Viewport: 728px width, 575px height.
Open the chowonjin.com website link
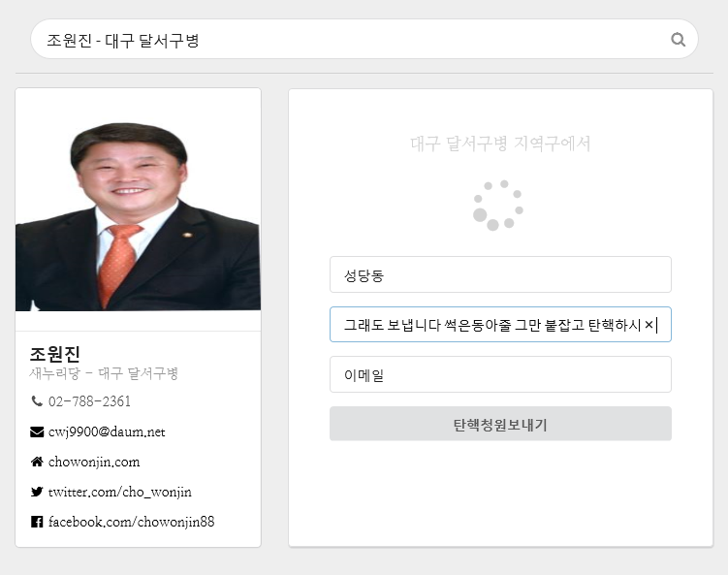(94, 462)
